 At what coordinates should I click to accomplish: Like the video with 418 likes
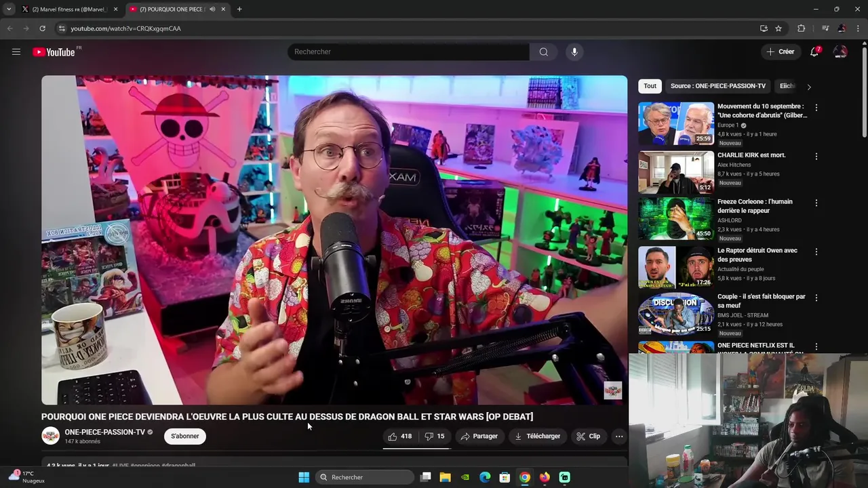(x=400, y=436)
